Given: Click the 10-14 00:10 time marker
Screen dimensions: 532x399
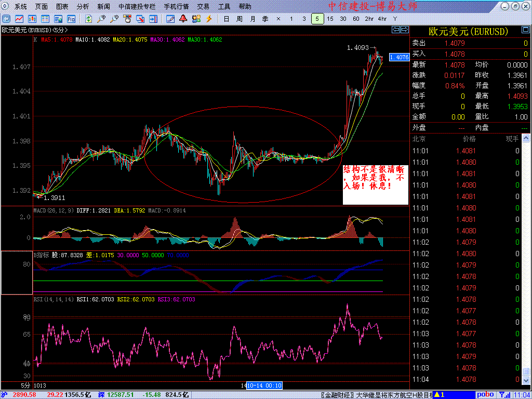Looking at the screenshot, I should coord(264,385).
